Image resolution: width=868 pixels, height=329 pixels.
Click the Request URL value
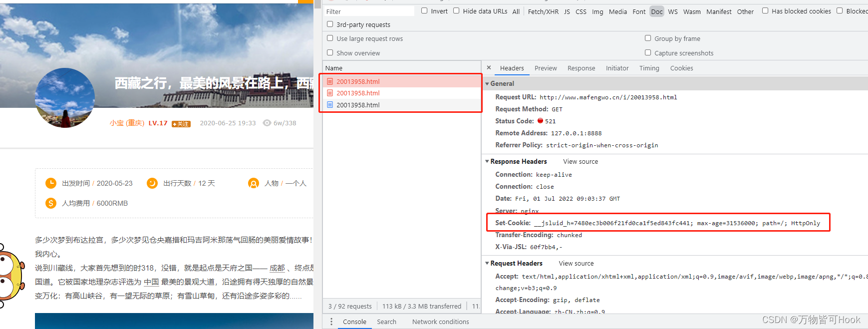pos(608,97)
